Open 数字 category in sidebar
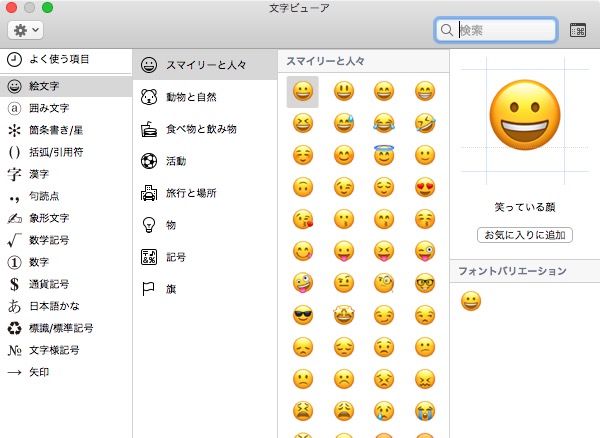The width and height of the screenshot is (600, 438). click(66, 262)
